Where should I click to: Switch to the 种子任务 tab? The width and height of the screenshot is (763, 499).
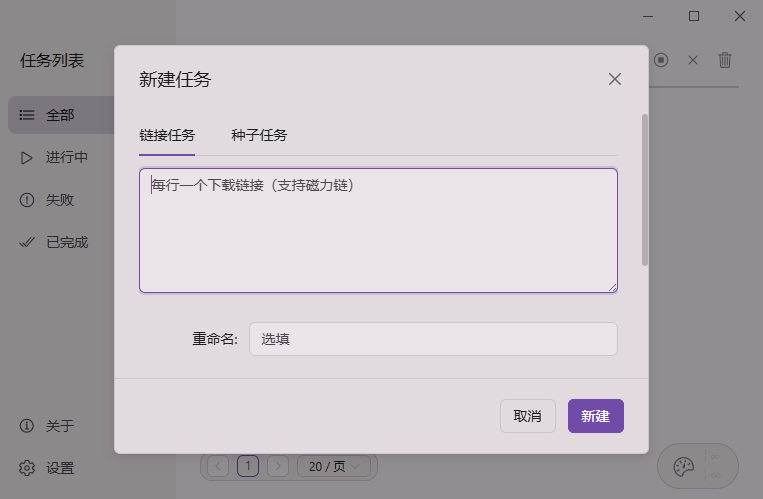coord(259,135)
